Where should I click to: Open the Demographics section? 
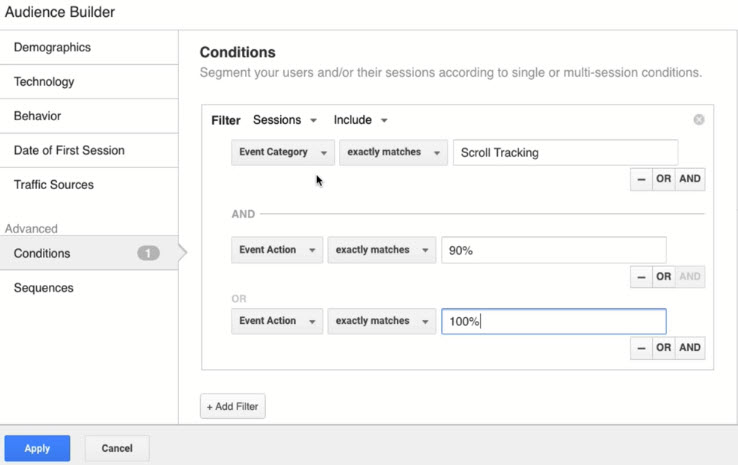pos(89,47)
